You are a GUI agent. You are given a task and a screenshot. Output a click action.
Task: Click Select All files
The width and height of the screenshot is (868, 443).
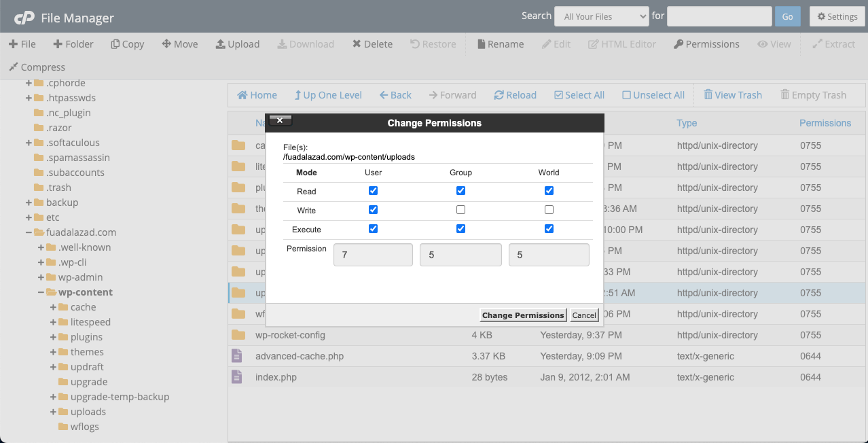coord(579,95)
